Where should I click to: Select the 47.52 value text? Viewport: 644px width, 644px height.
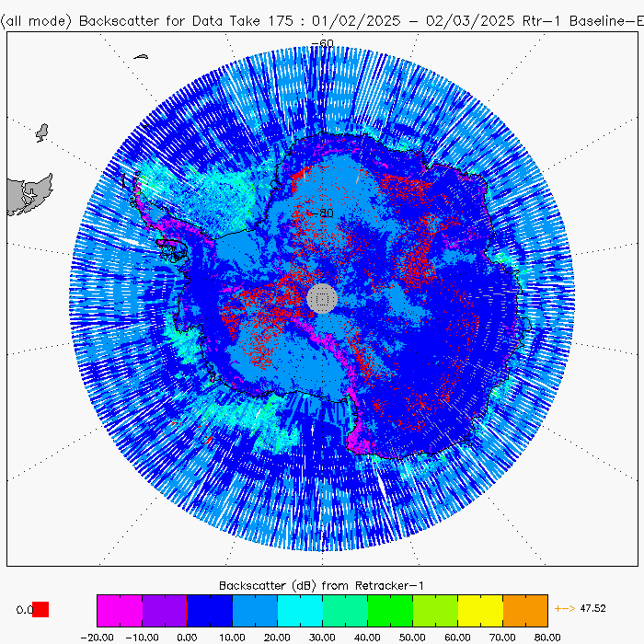[x=592, y=608]
